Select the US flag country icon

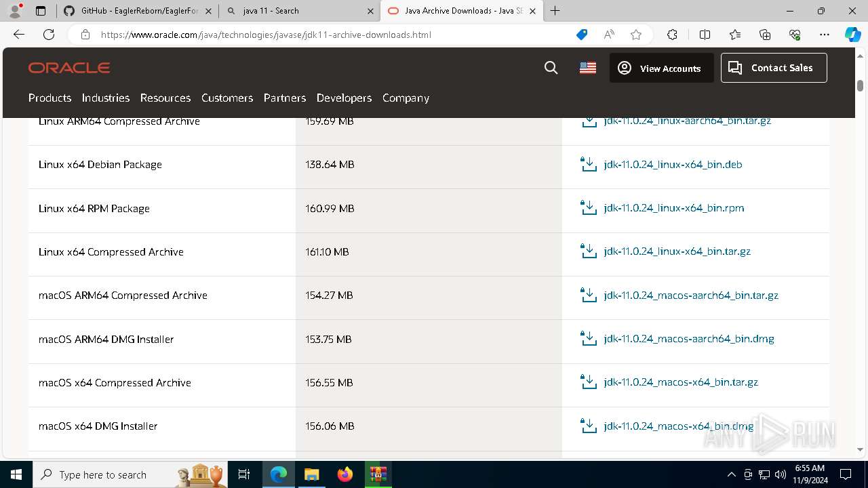click(x=588, y=68)
